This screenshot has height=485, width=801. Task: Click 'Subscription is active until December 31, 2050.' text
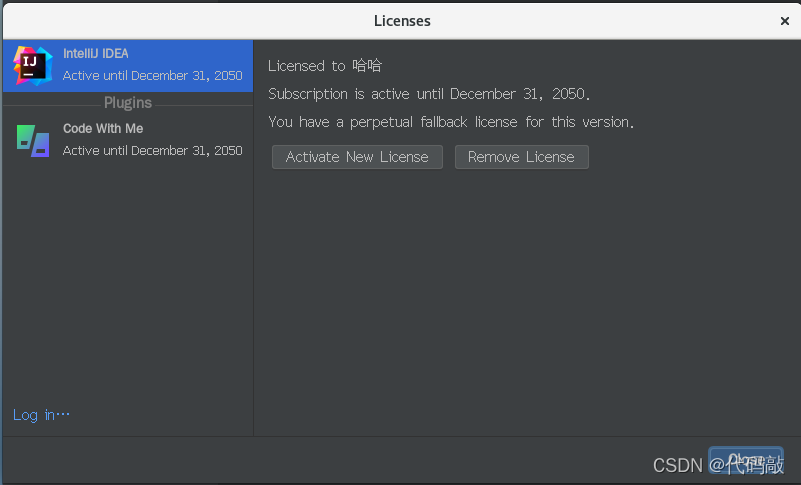coord(429,94)
